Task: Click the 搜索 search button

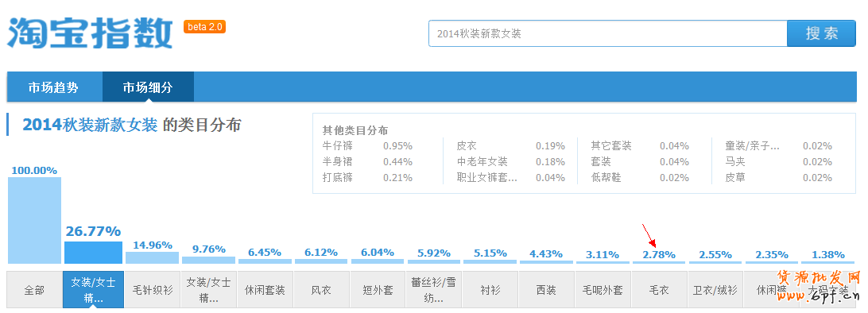Action: [x=822, y=33]
